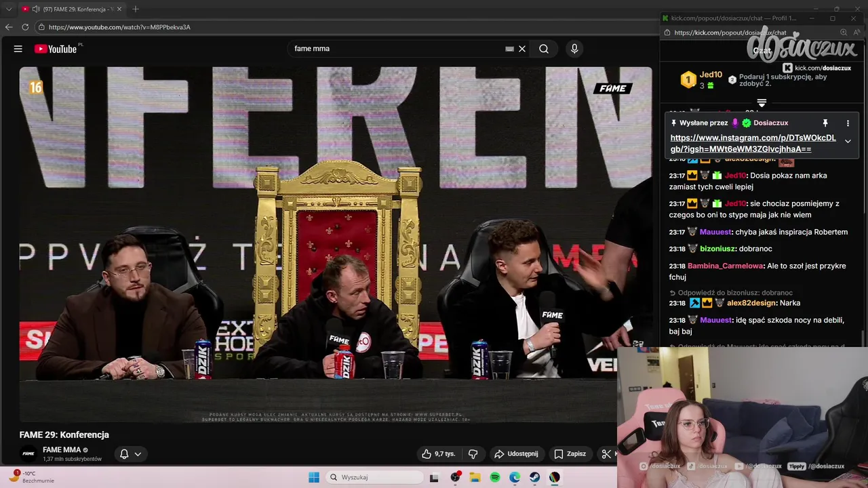Screen dimensions: 868x488
Task: Open on-screen keyboard in YouTube search box
Action: click(509, 49)
